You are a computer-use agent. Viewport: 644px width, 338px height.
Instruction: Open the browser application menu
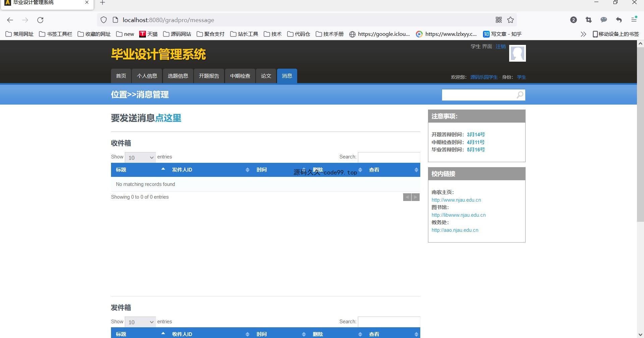pos(634,19)
